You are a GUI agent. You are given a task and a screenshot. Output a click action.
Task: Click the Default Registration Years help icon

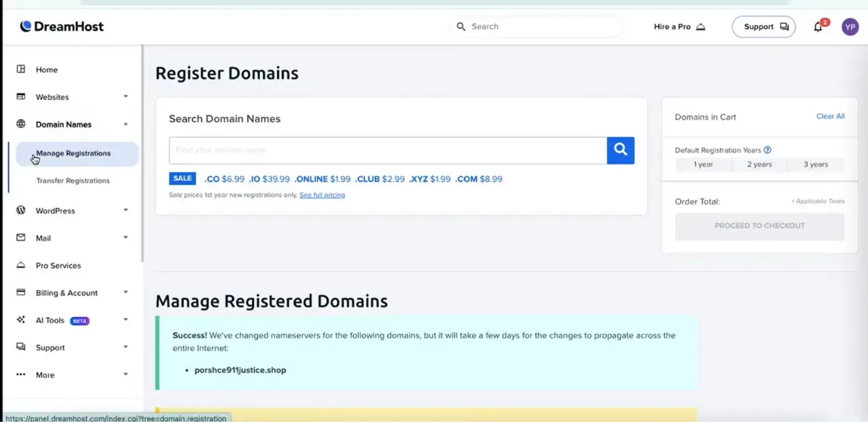click(x=767, y=150)
